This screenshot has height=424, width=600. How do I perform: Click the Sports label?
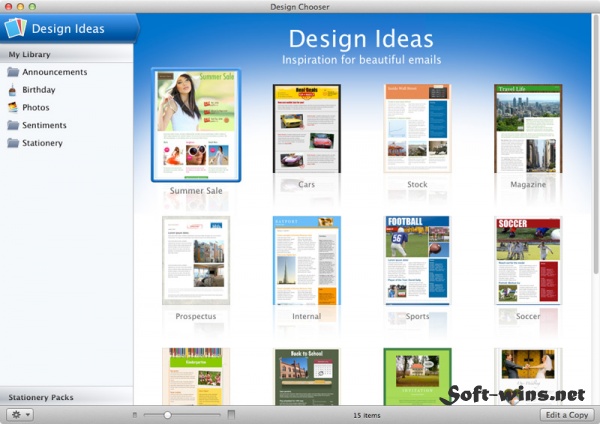tap(417, 316)
